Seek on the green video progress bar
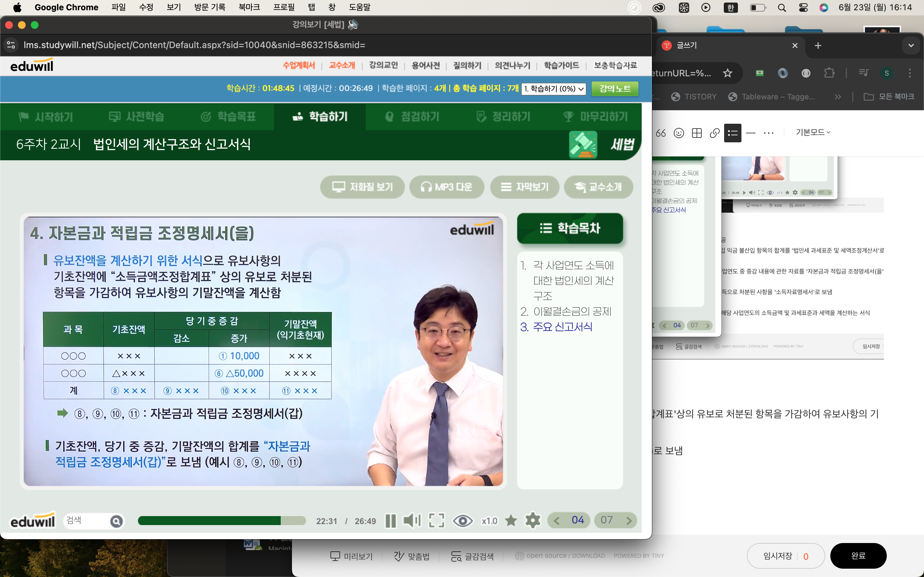Screen dimensions: 924x577 (221, 521)
